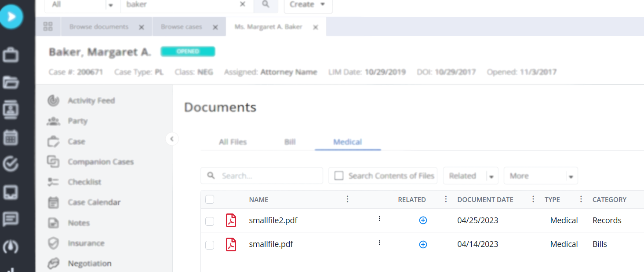644x272 pixels.
Task: Switch to the Browse cases tab
Action: [x=181, y=27]
